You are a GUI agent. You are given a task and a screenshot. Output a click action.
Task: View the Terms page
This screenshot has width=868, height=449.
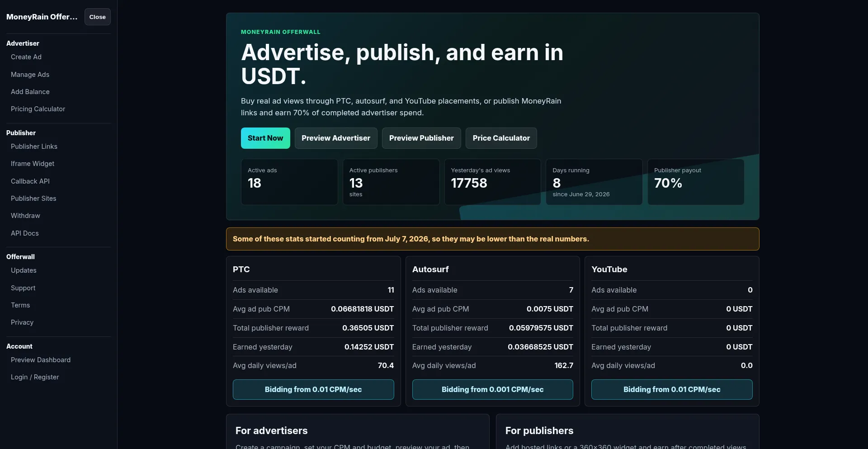click(20, 305)
